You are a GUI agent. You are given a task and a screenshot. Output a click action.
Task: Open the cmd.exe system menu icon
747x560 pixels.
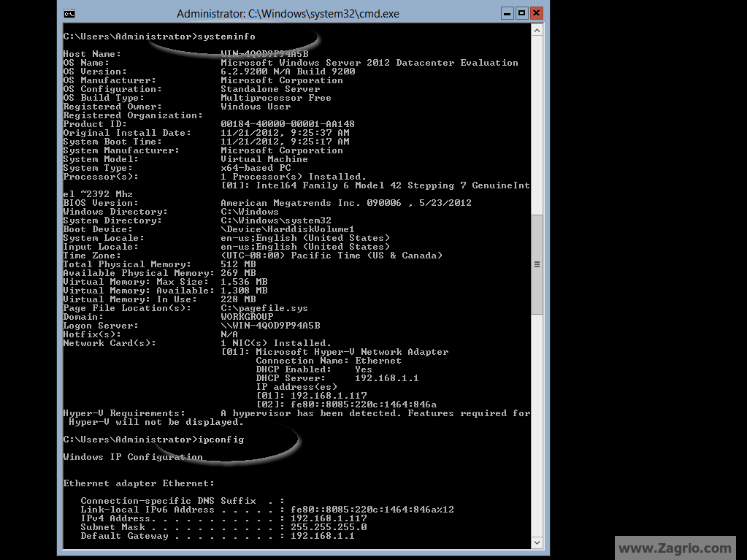coord(69,14)
